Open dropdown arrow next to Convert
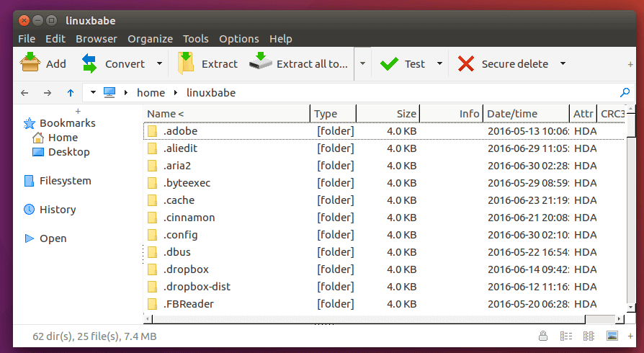This screenshot has width=644, height=353. coord(159,63)
